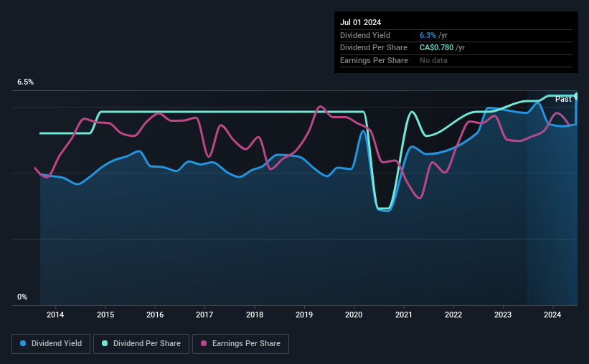589x364 pixels.
Task: Click the 2015 tick on the timeline
Action: [x=105, y=315]
